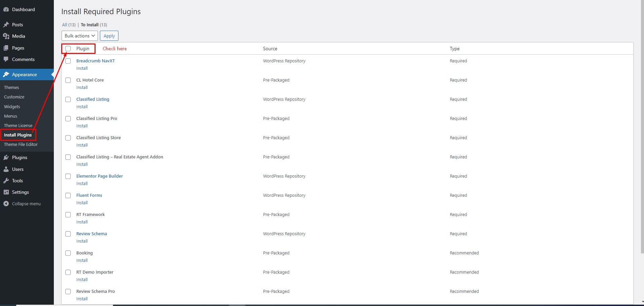Tick the Classified Listing Store checkbox
This screenshot has width=644, height=306.
68,138
